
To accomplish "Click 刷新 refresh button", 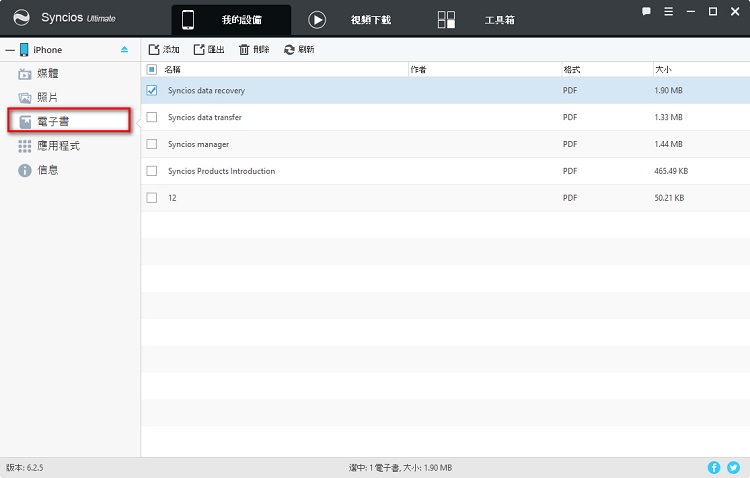I will coord(299,49).
